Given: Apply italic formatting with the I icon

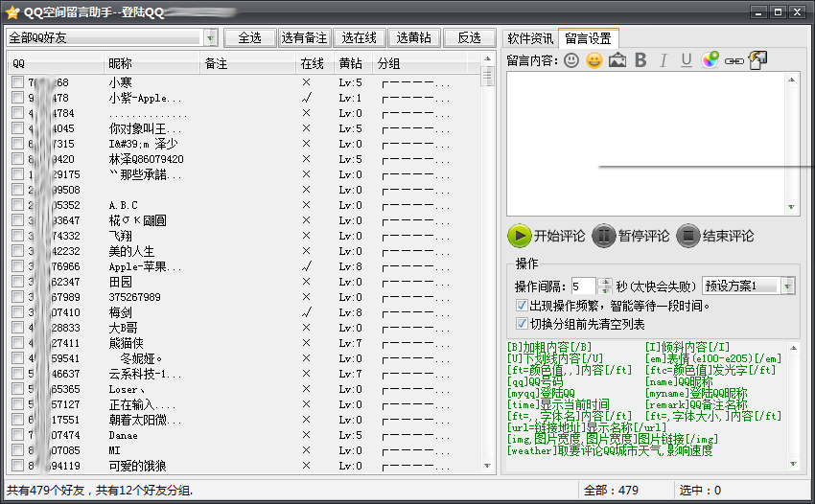Looking at the screenshot, I should [664, 60].
